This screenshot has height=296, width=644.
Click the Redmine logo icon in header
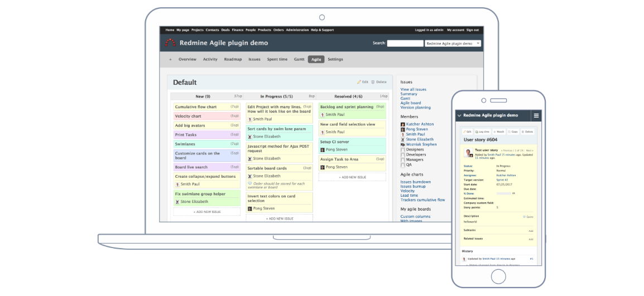[170, 43]
